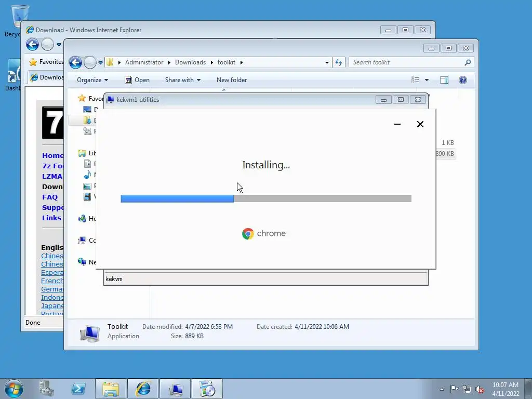The width and height of the screenshot is (532, 399).
Task: Refresh the toolkit folder
Action: [339, 62]
